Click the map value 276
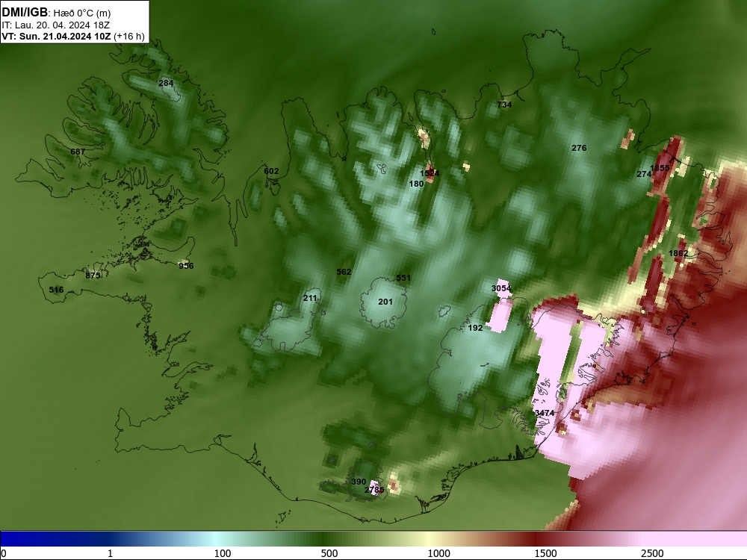747x560 pixels. tap(579, 148)
